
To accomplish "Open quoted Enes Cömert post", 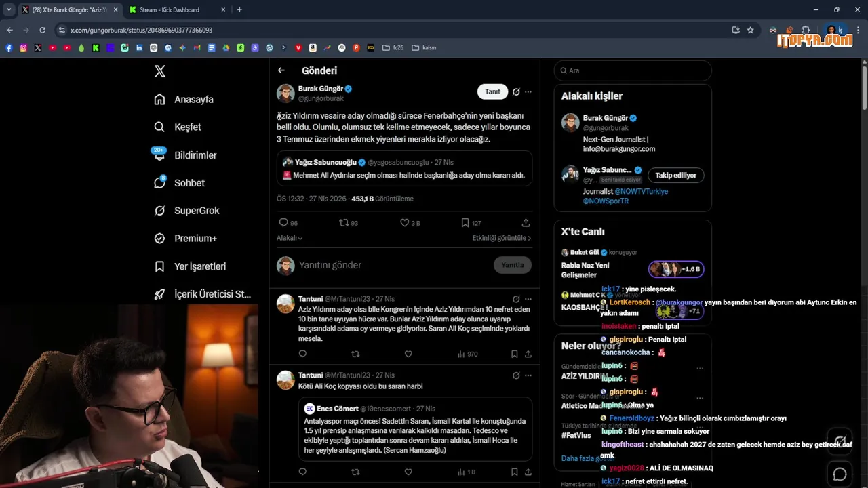I will (x=415, y=429).
